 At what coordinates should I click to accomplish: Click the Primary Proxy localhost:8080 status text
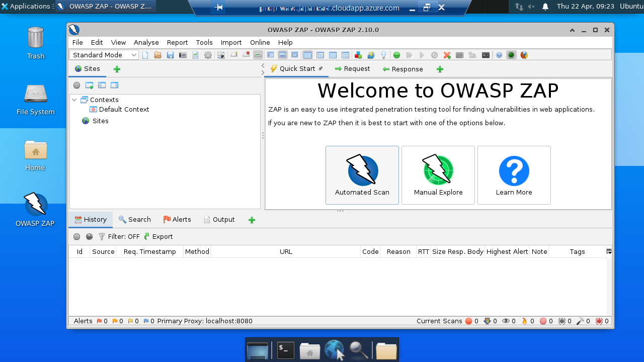[x=205, y=321]
